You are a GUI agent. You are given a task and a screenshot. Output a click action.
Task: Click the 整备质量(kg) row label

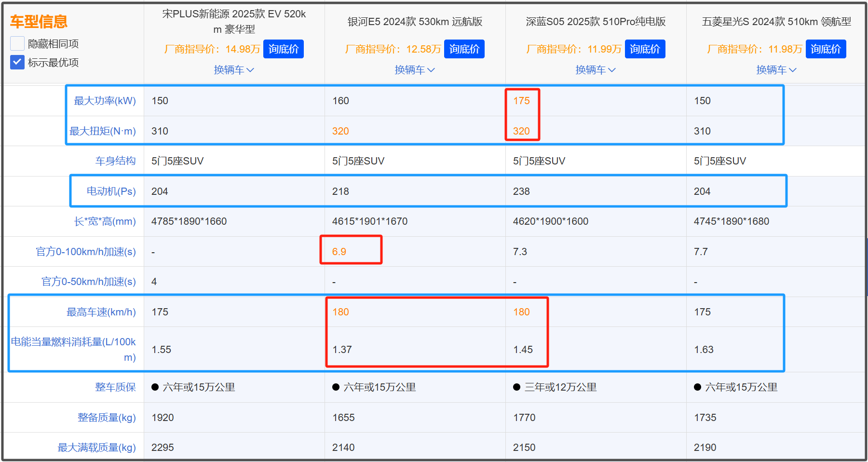[107, 418]
